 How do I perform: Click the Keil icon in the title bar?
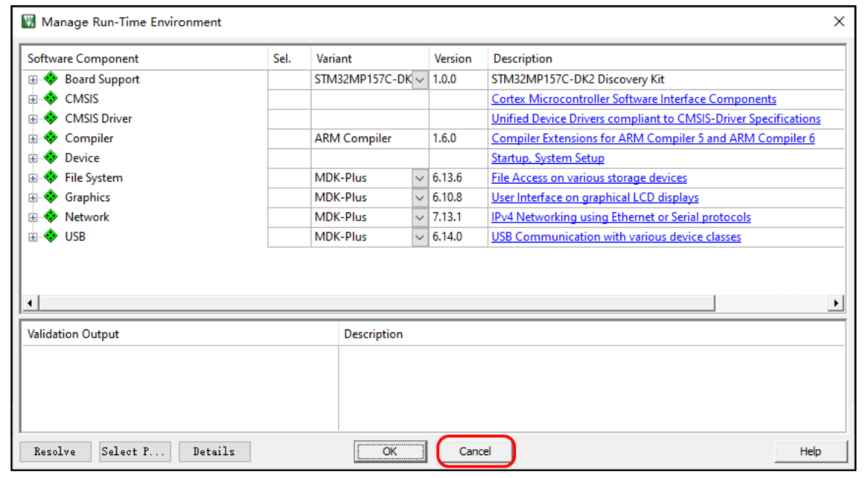point(28,22)
